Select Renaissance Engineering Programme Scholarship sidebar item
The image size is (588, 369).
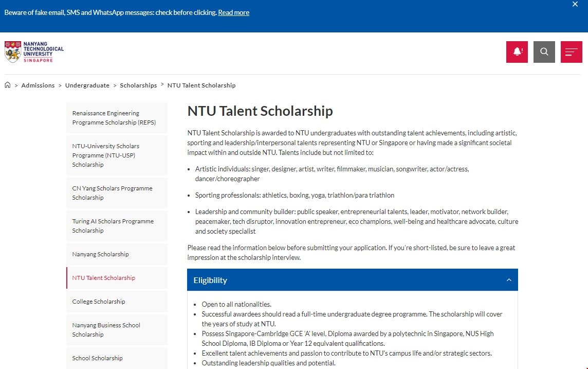tap(114, 118)
